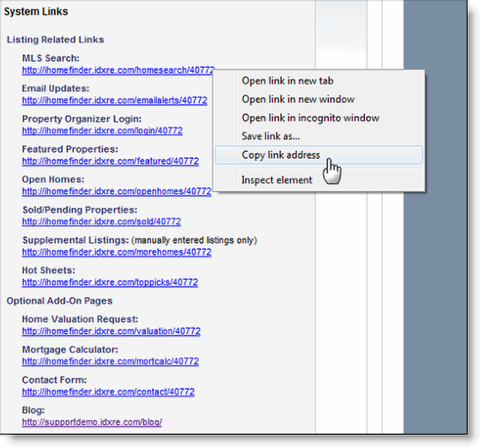The height and width of the screenshot is (448, 481).
Task: Click the 'System Links' heading
Action: (x=36, y=12)
